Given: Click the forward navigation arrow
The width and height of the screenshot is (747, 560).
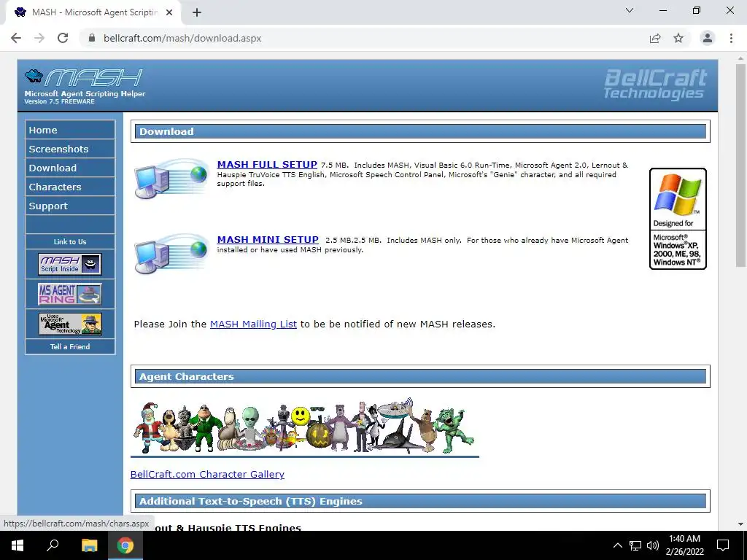Looking at the screenshot, I should (x=39, y=38).
